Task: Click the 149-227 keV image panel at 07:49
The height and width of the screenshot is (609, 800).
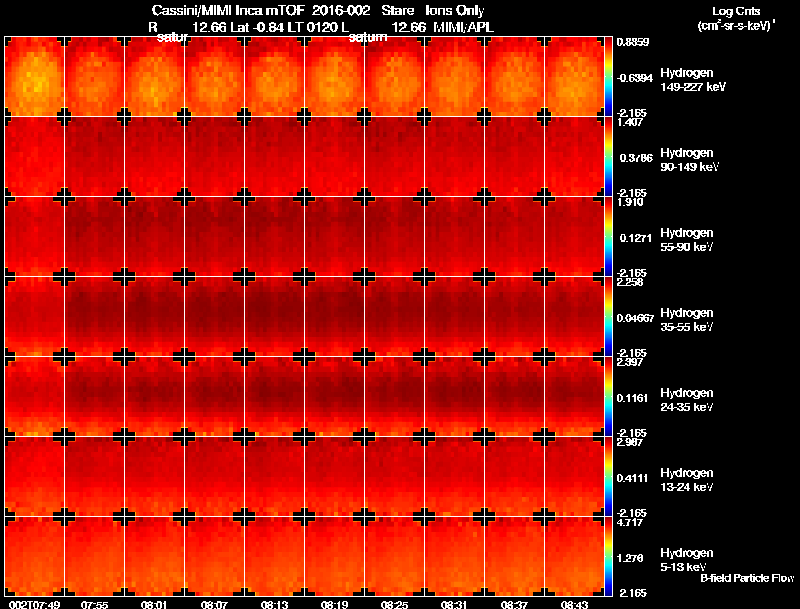Action: [34, 77]
